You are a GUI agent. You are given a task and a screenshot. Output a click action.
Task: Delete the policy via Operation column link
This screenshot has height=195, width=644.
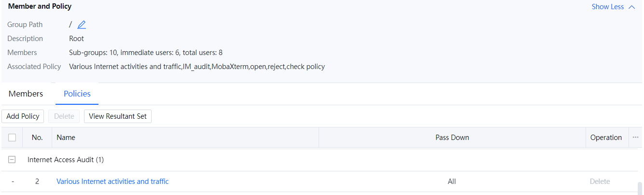[600, 181]
